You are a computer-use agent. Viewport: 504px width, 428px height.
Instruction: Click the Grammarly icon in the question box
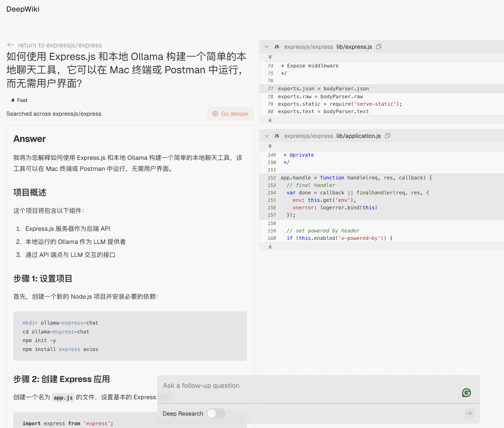(x=467, y=393)
